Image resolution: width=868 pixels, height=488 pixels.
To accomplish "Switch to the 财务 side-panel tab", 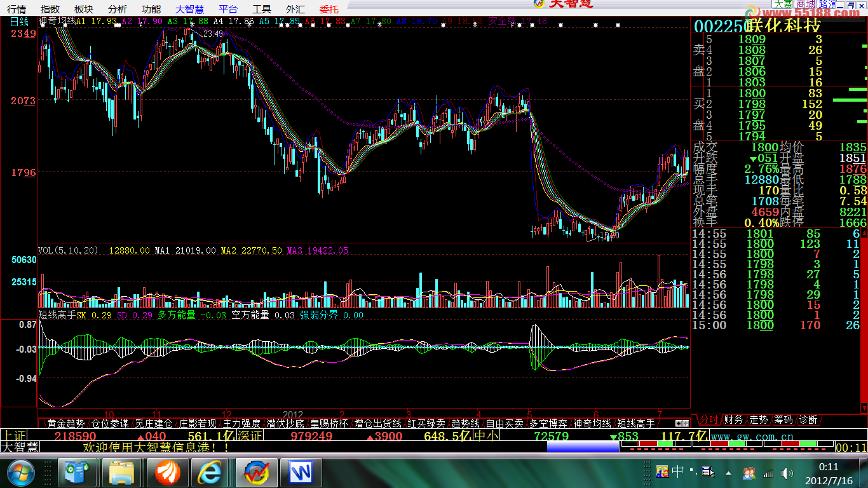I will tap(733, 420).
